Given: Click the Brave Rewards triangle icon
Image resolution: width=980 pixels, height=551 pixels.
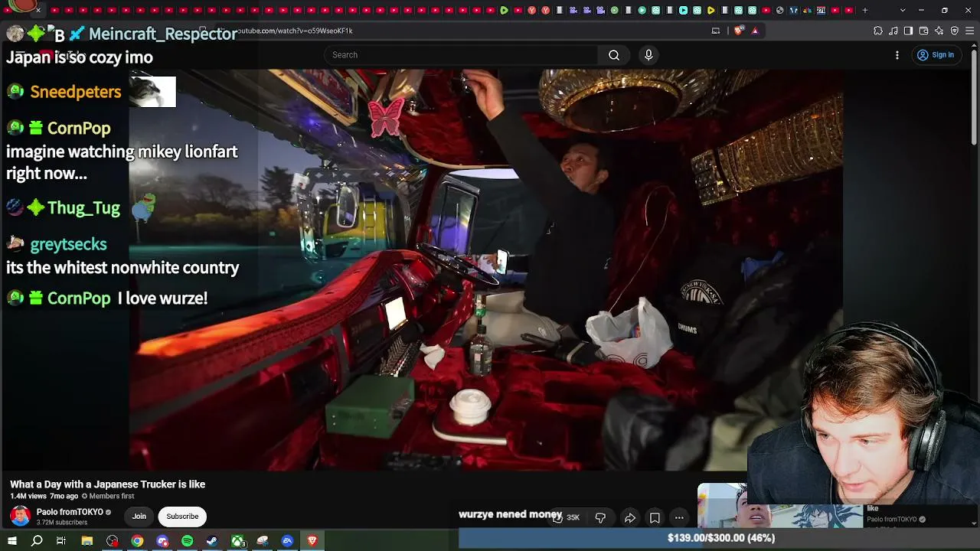Looking at the screenshot, I should (x=755, y=31).
